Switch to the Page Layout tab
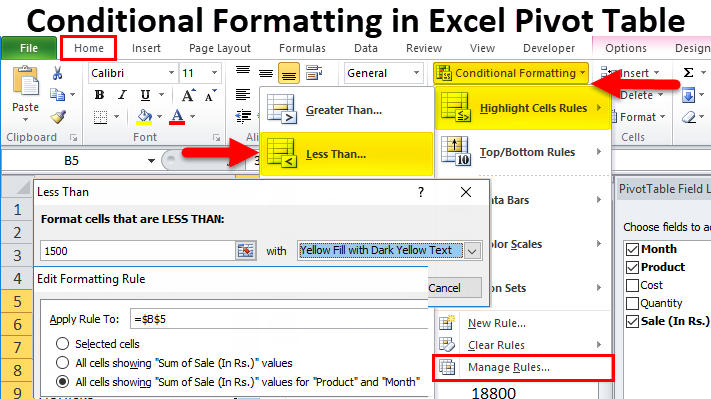Viewport: 711px width, 399px height. [220, 48]
